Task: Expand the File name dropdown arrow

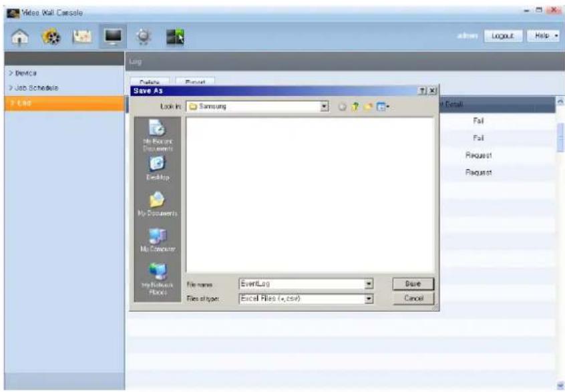Action: pyautogui.click(x=369, y=284)
